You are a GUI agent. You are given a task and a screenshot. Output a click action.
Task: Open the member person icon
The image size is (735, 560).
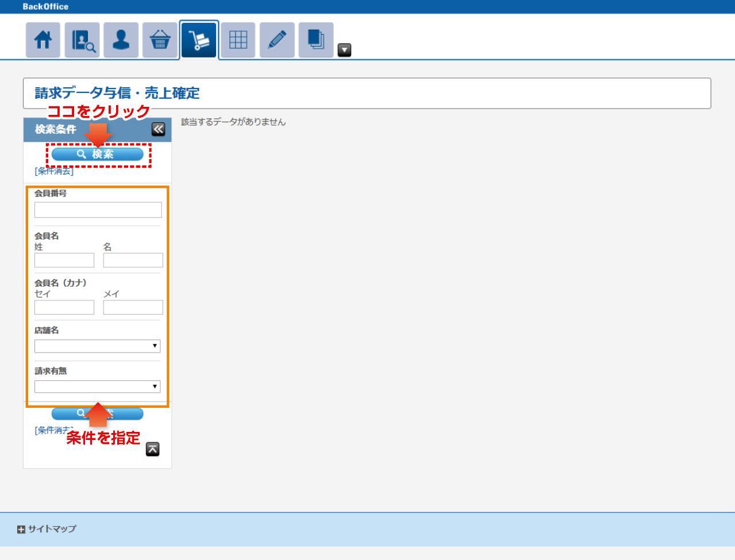point(121,40)
